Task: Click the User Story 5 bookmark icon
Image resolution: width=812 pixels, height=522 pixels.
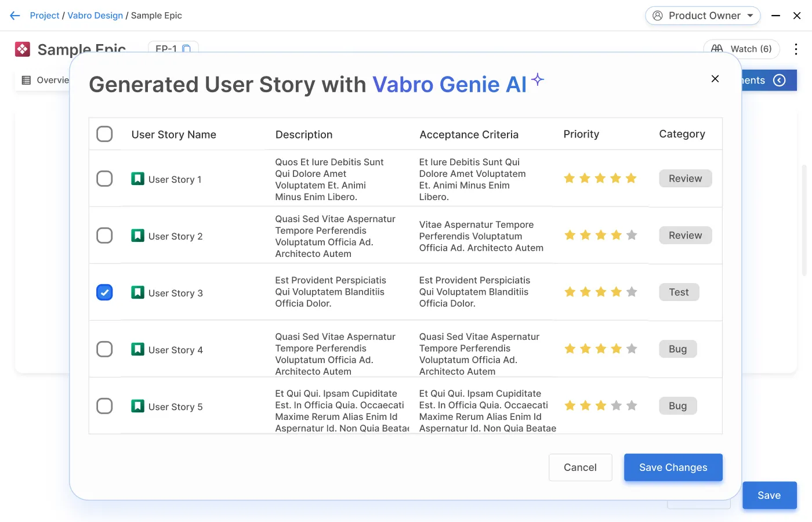Action: [x=137, y=406]
